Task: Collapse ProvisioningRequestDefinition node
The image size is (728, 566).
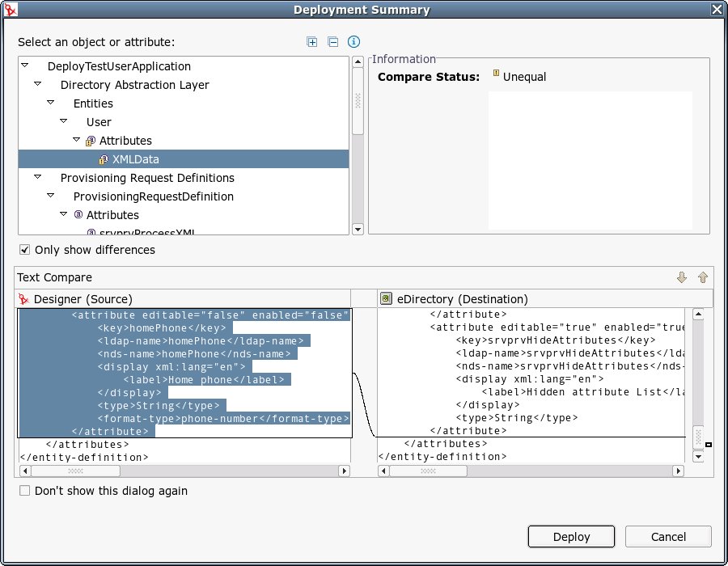Action: [x=51, y=196]
